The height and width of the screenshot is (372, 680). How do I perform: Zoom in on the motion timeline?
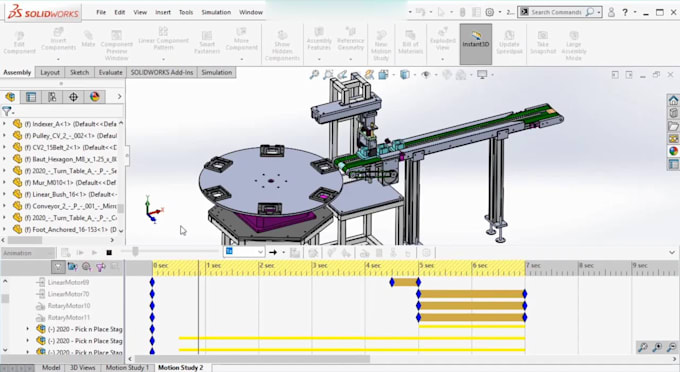point(657,347)
